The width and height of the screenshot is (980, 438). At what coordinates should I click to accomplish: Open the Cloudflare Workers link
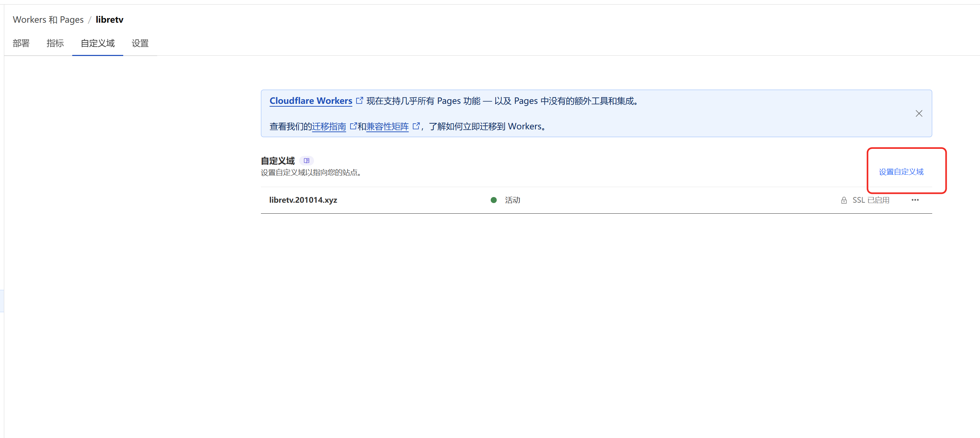click(x=311, y=101)
